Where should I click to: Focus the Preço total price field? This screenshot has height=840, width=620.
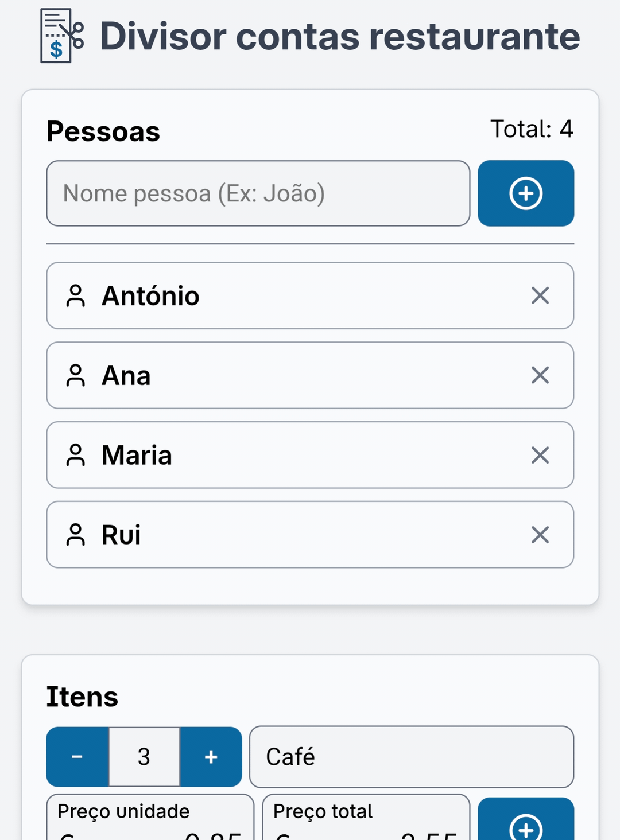(x=366, y=817)
